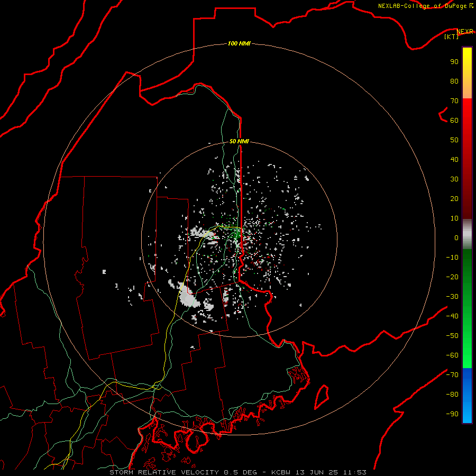Screen dimensions: 476x476
Task: Select the positive 90 knot scale label
Action: click(x=454, y=62)
